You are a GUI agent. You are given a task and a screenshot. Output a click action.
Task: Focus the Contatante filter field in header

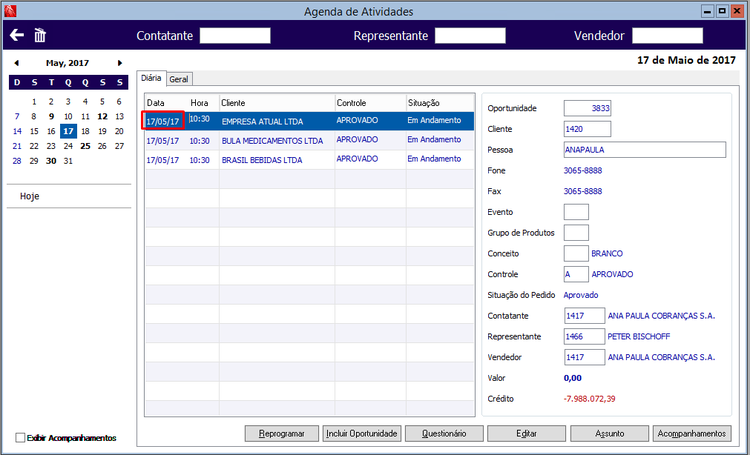point(235,35)
